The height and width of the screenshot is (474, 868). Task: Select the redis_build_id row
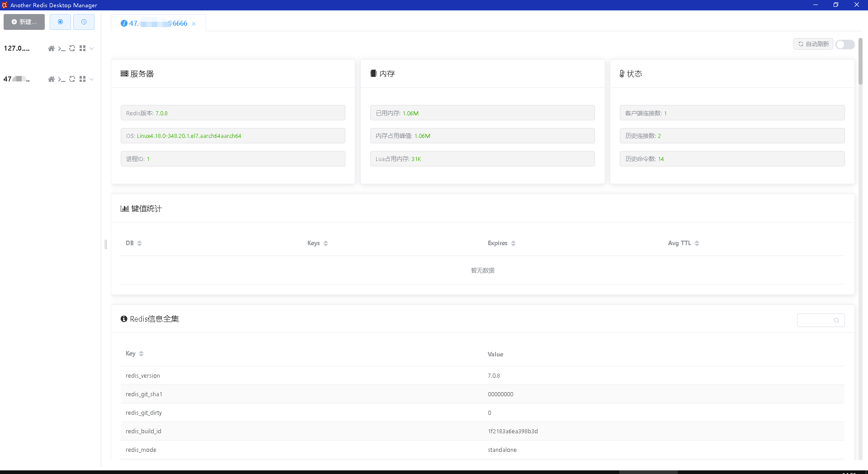click(482, 431)
